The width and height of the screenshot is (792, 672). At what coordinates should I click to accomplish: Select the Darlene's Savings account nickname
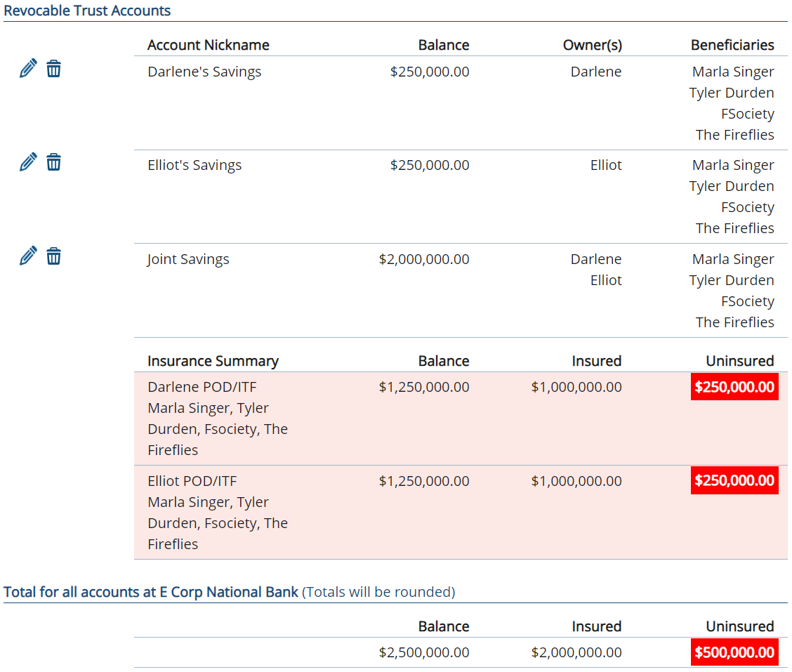pos(204,71)
